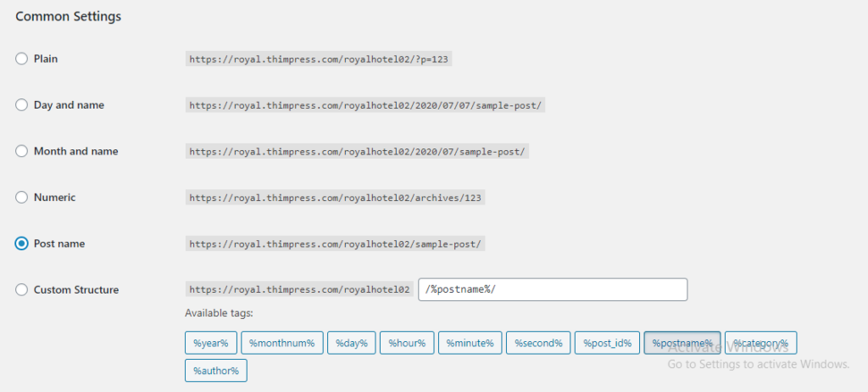Click the custom structure text field
868x392 pixels.
tap(552, 289)
